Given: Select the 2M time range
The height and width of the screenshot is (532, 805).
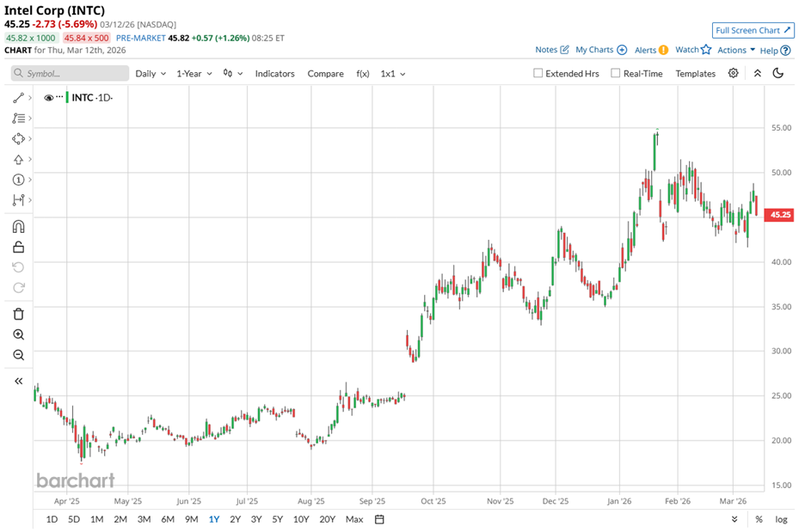Looking at the screenshot, I should (120, 520).
